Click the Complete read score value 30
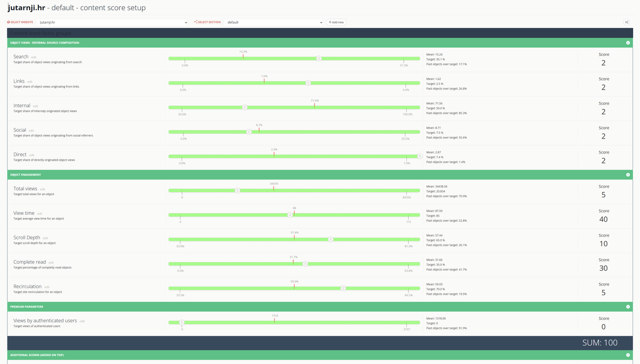This screenshot has height=364, width=640. pyautogui.click(x=603, y=268)
